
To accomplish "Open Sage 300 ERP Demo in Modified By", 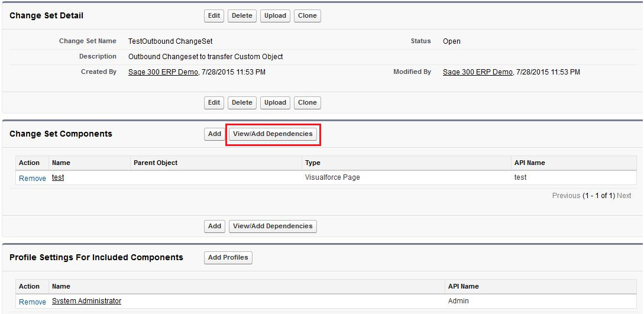I will (478, 72).
